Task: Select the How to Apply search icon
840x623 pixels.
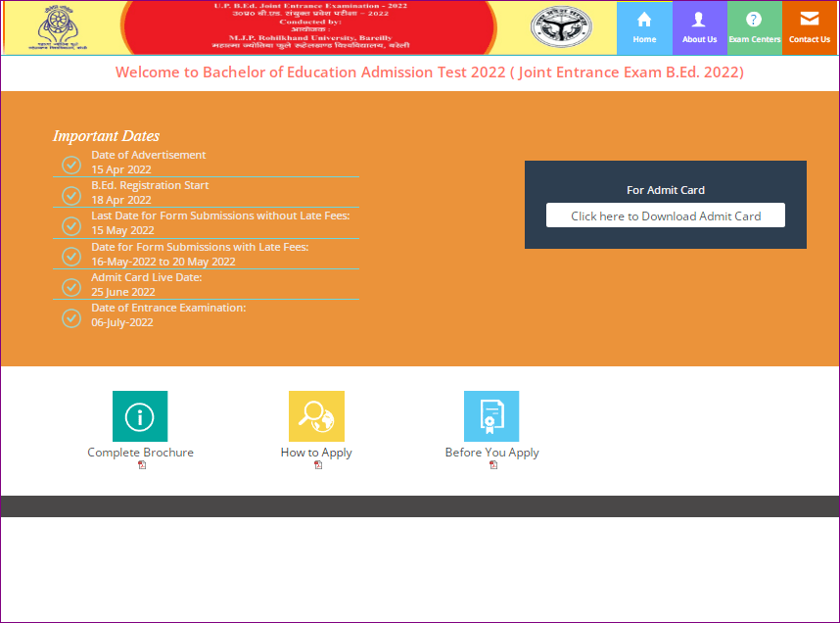Action: pyautogui.click(x=316, y=415)
